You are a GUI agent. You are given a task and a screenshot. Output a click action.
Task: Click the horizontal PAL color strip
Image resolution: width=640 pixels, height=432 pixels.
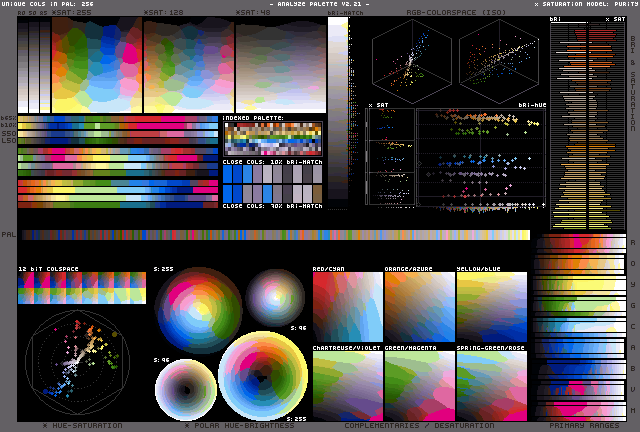(275, 235)
